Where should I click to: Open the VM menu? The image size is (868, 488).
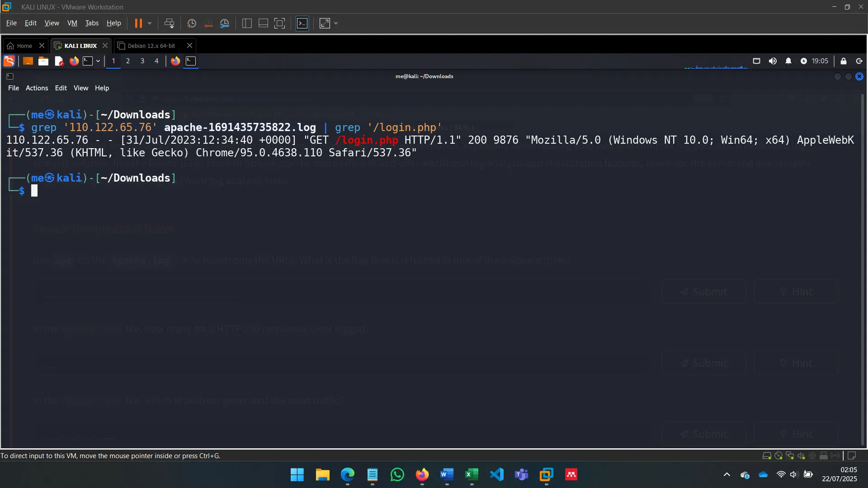[x=72, y=23]
